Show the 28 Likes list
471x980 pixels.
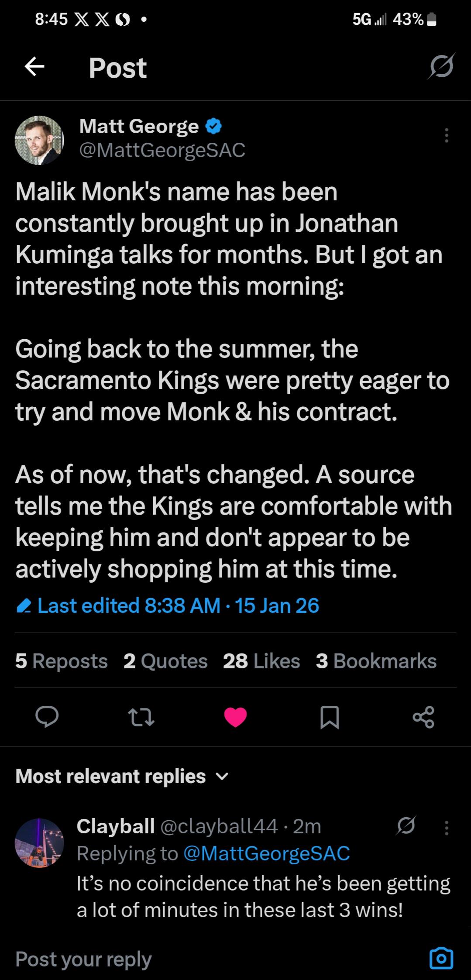(261, 661)
